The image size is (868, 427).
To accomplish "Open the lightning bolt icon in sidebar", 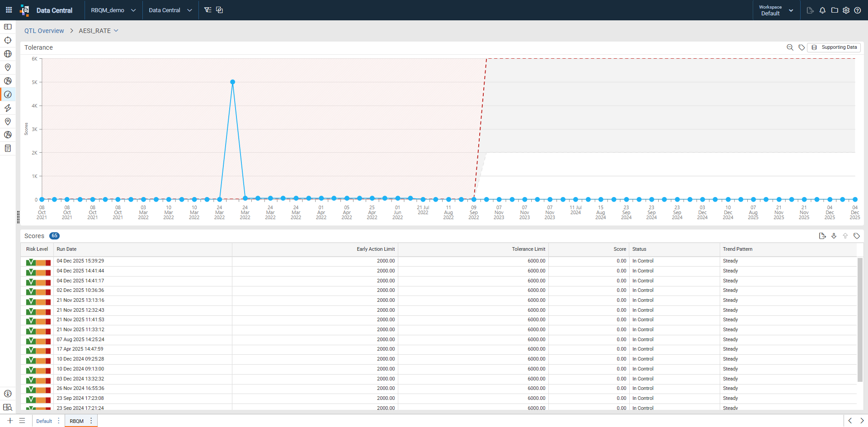I will click(x=8, y=108).
